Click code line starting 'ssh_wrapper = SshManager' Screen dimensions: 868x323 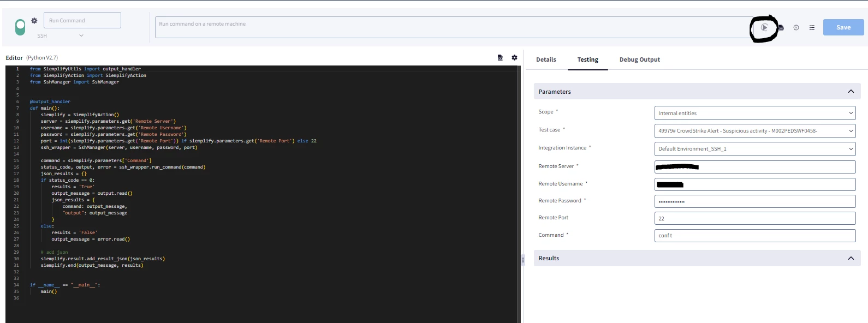[119, 147]
